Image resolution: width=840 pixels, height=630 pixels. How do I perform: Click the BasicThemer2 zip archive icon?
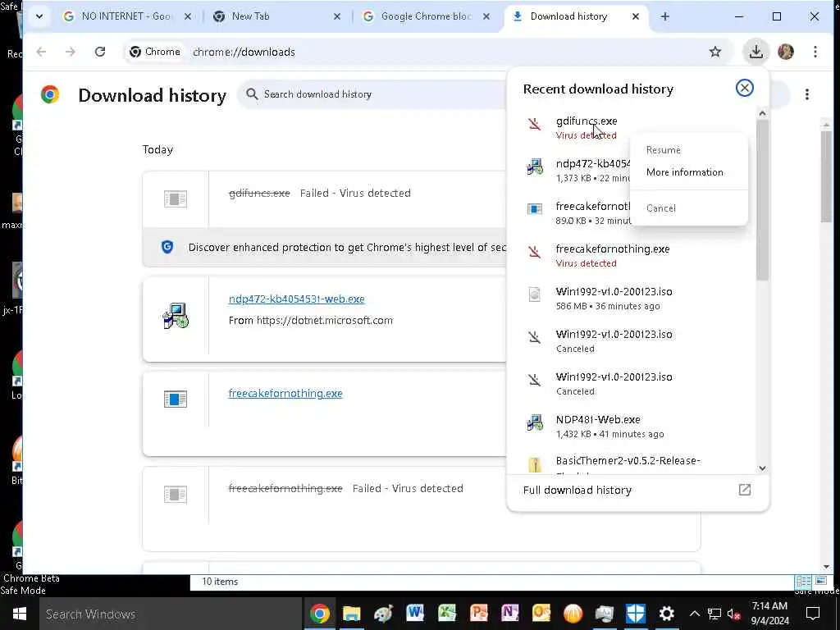(534, 464)
